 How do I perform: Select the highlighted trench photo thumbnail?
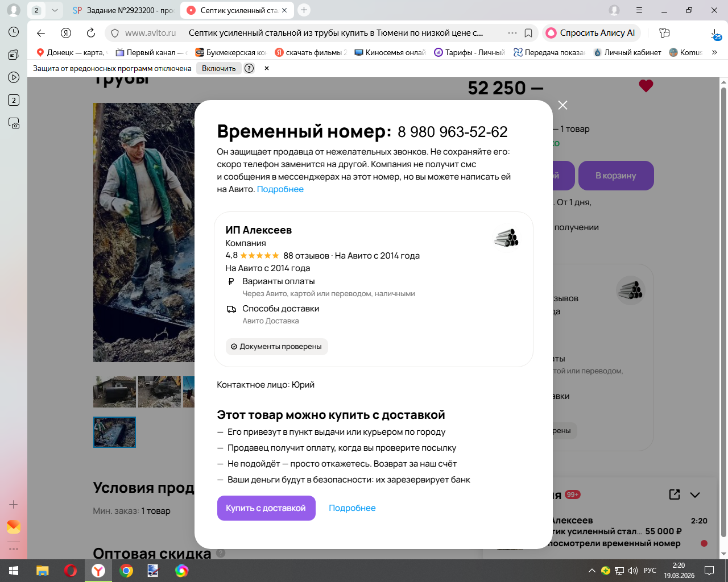click(x=114, y=433)
